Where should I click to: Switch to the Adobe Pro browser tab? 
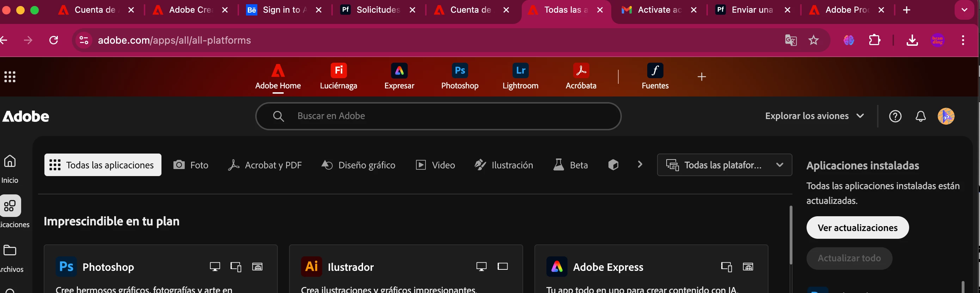(847, 10)
